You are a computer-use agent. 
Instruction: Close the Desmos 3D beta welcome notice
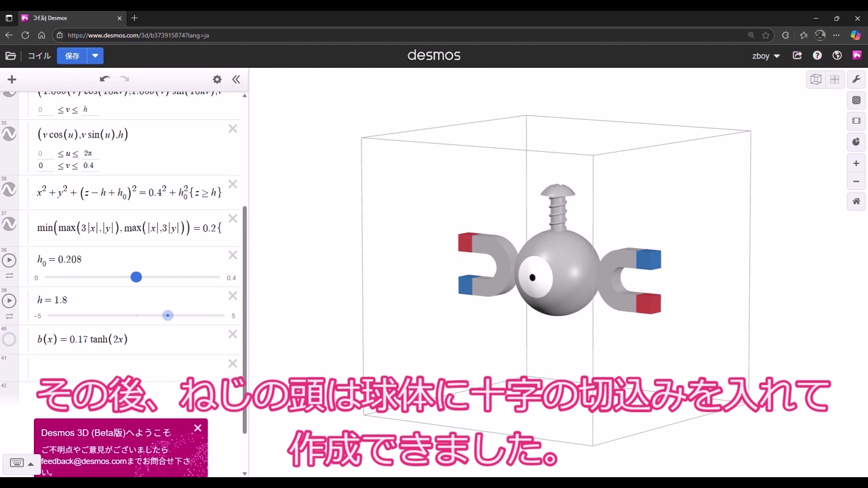pyautogui.click(x=197, y=428)
